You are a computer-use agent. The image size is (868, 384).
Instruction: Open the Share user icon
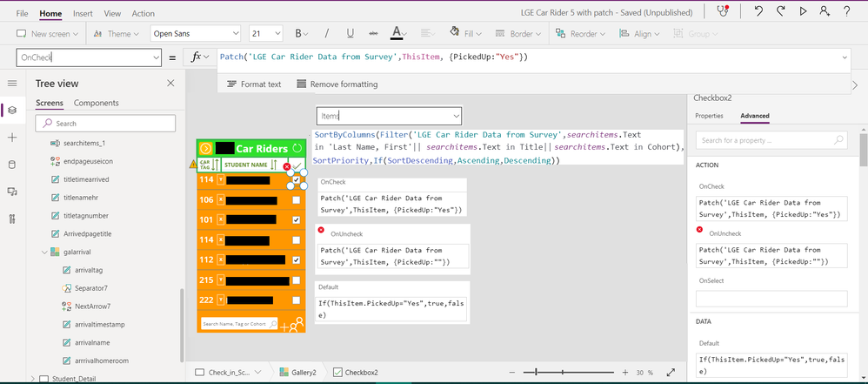[x=825, y=11]
